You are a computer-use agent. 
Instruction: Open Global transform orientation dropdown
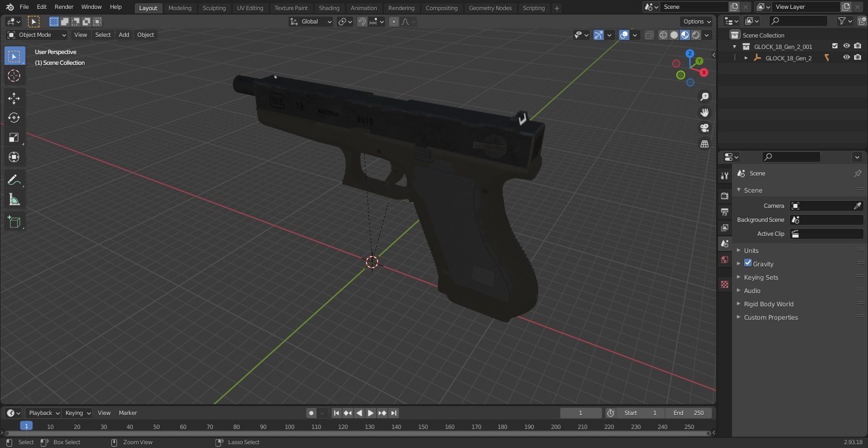click(x=311, y=22)
